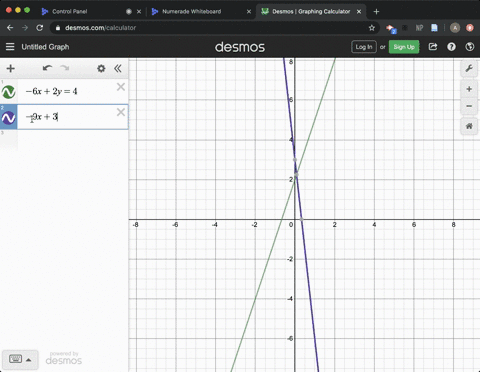Click the y-intercept point of purple line
This screenshot has height=372, width=480.
coord(295,160)
